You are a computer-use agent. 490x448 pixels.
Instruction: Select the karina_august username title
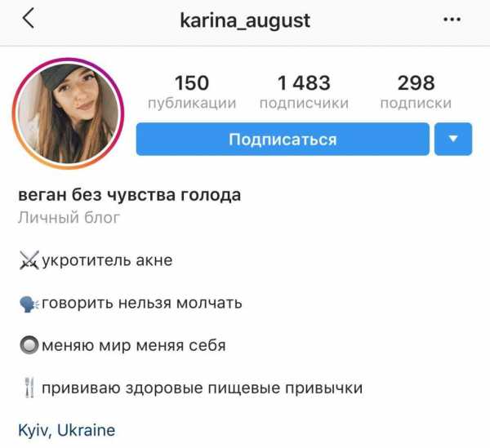pos(245,21)
